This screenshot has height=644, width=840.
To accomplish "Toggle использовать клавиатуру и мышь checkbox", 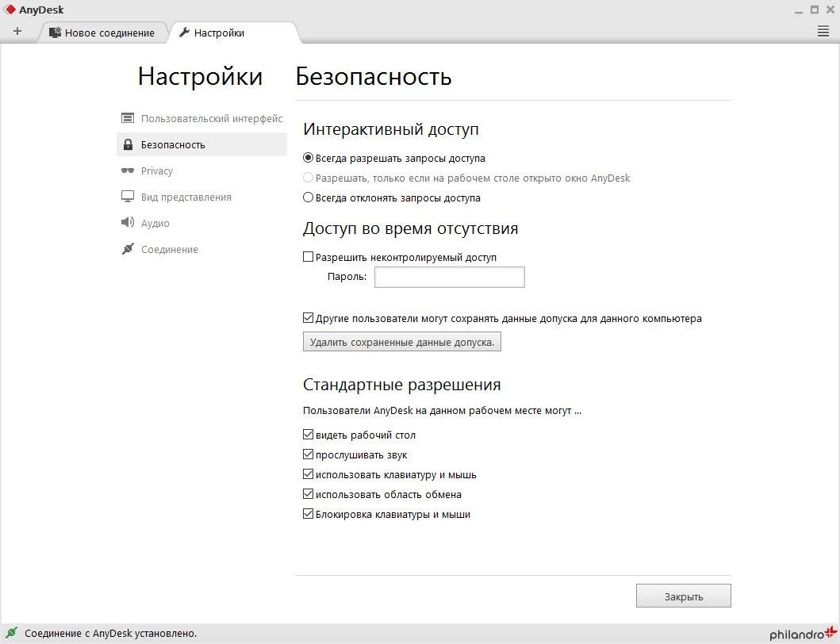I will click(308, 474).
